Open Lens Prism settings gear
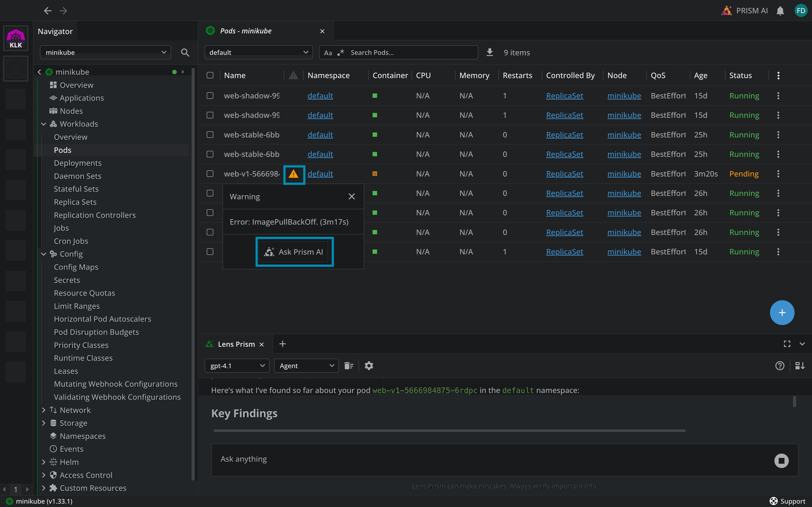The height and width of the screenshot is (507, 812). pyautogui.click(x=369, y=365)
